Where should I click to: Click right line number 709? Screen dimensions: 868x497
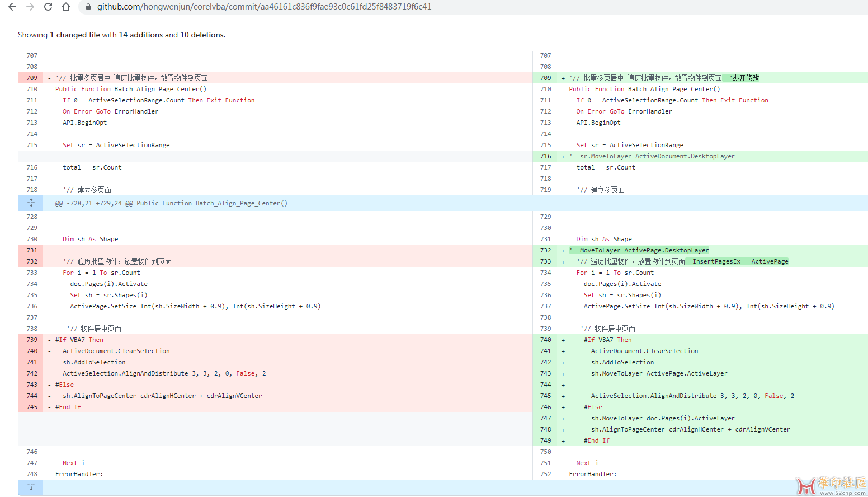[x=546, y=78]
